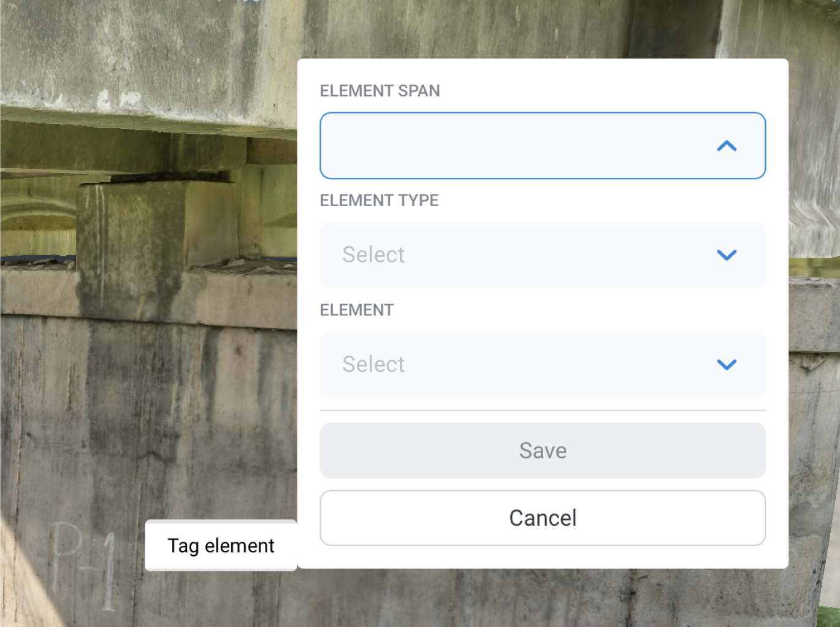Click the Element field chevron down icon
This screenshot has width=840, height=627.
[x=727, y=364]
